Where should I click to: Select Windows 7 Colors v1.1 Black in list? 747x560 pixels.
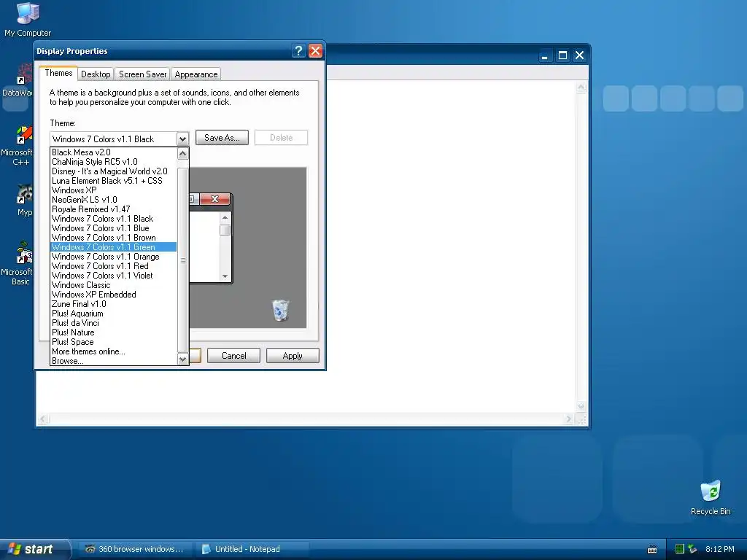coord(113,219)
